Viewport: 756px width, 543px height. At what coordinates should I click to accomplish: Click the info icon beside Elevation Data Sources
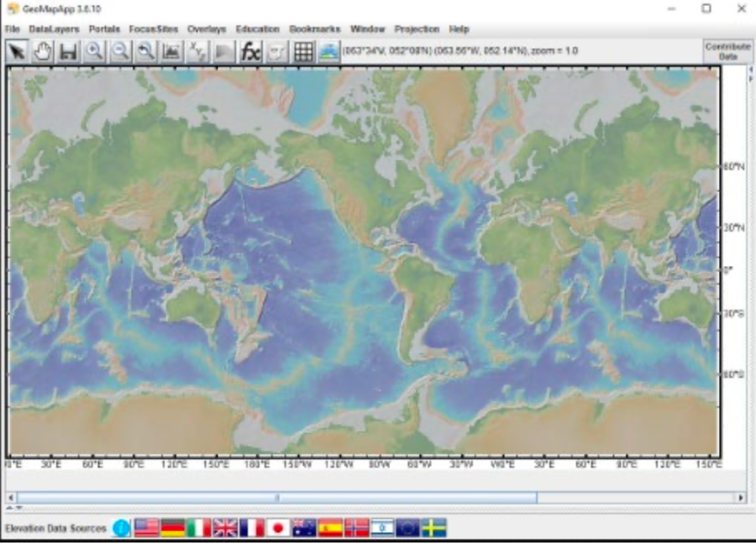[119, 528]
